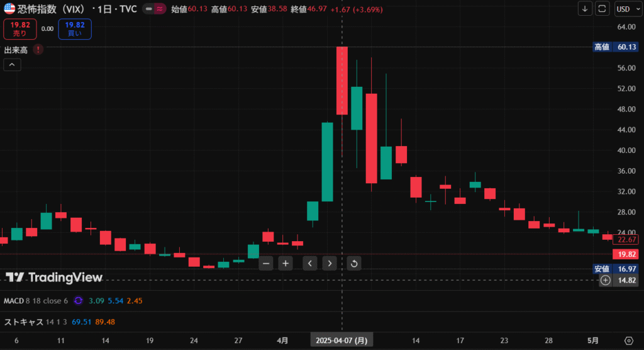The width and height of the screenshot is (644, 350).
Task: Collapse the indicator legend with the chevron
Action: click(12, 64)
